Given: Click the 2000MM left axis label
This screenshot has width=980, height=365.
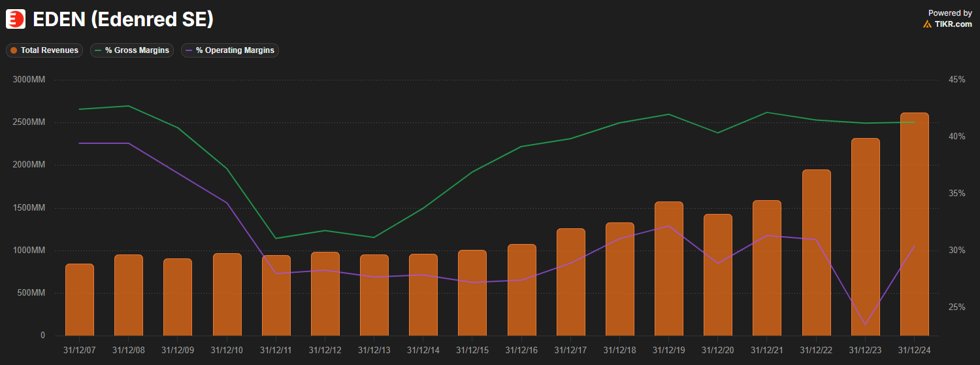Looking at the screenshot, I should pos(29,165).
